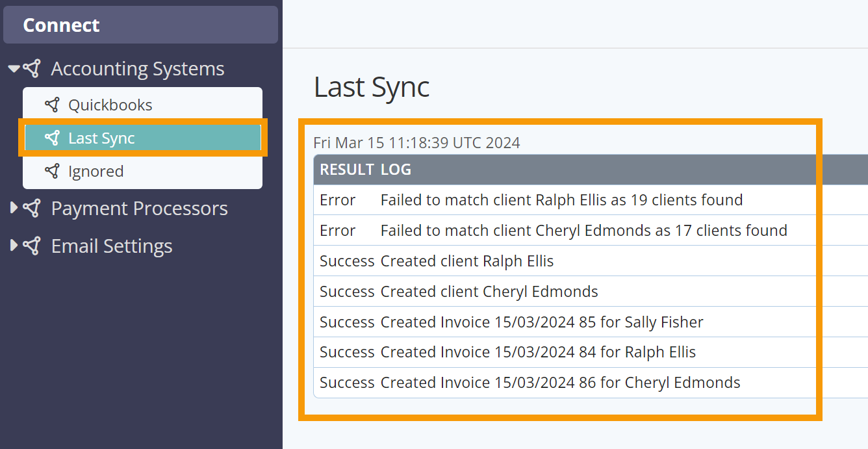The height and width of the screenshot is (449, 868).
Task: Open the Ignored menu item
Action: pyautogui.click(x=96, y=171)
